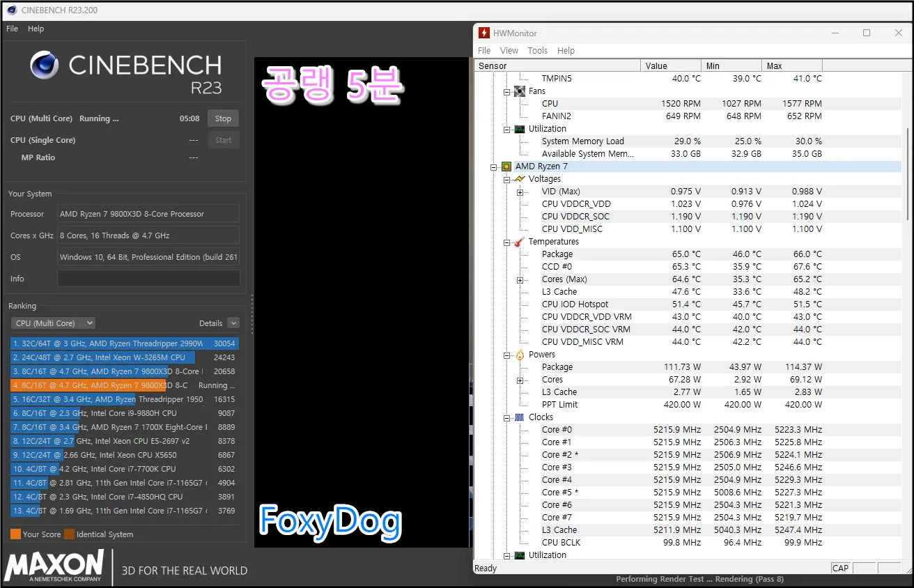Click the HWMonitor title bar app icon
This screenshot has width=914, height=588.
[x=484, y=33]
